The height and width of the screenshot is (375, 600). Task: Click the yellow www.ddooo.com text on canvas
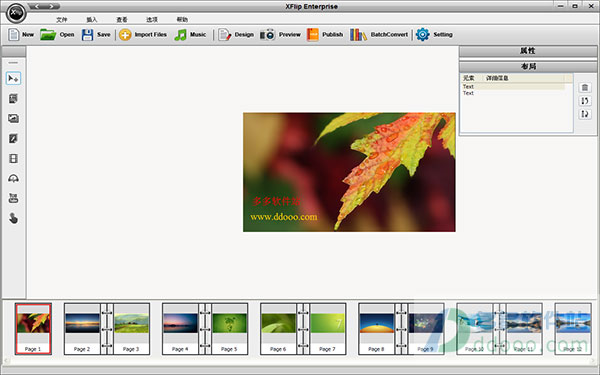[284, 217]
